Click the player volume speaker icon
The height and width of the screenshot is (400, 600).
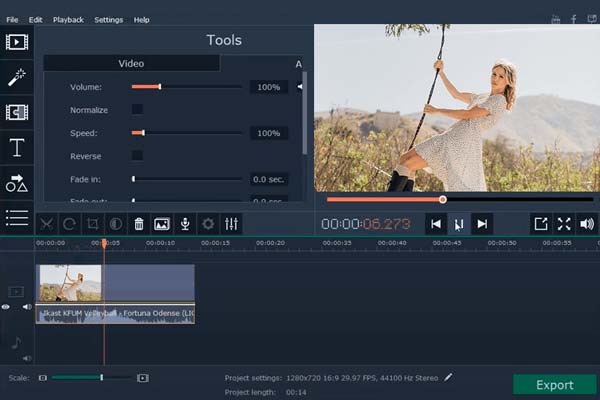587,224
